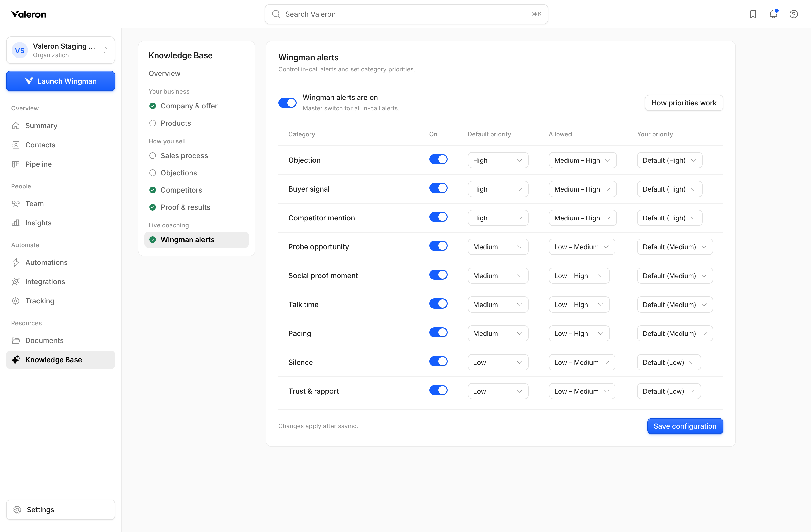Click the Knowledge Base sparkle icon
This screenshot has width=811, height=532.
coord(16,360)
